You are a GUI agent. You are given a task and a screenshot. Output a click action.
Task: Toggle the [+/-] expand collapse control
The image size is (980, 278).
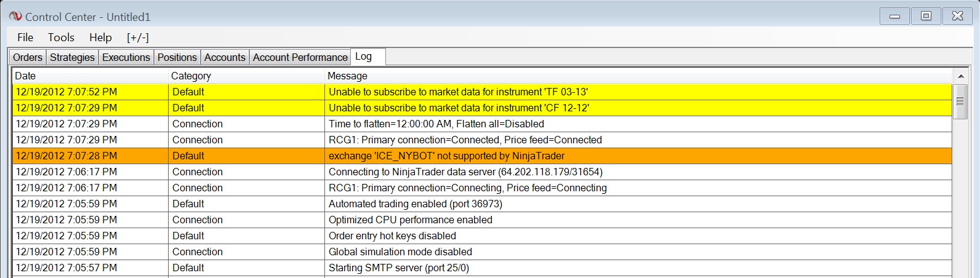tap(138, 38)
